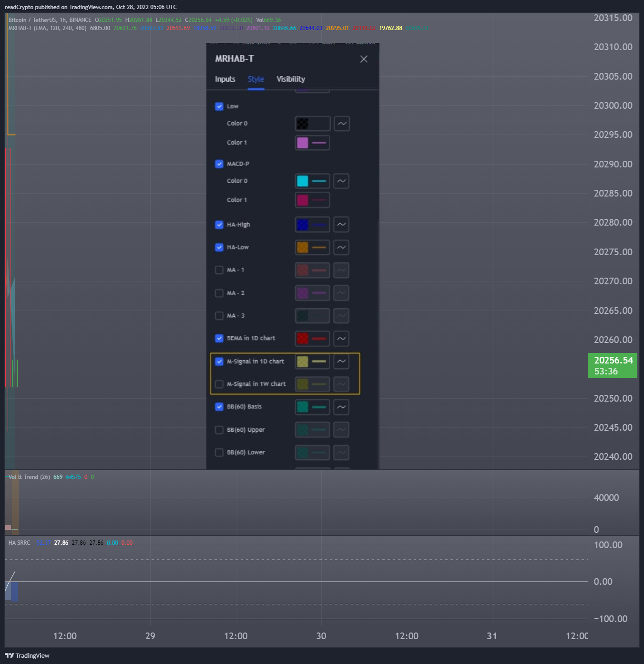644x664 pixels.
Task: Close the MRHAB-T settings dialog
Action: 364,59
